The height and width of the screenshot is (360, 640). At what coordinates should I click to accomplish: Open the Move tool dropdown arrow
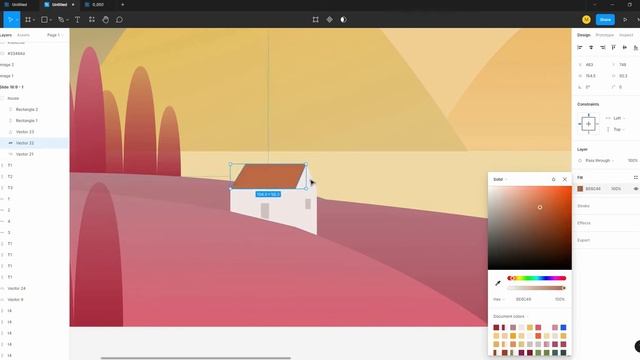tap(17, 20)
